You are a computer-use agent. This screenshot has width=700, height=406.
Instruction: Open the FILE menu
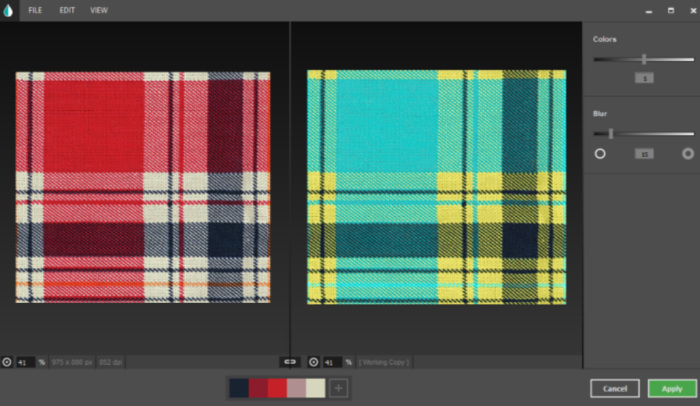[x=35, y=10]
